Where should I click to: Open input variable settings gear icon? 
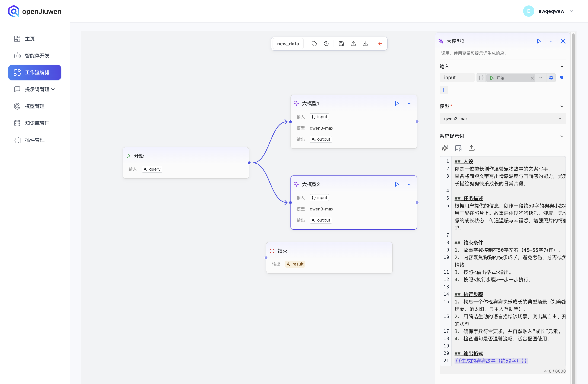click(x=551, y=78)
